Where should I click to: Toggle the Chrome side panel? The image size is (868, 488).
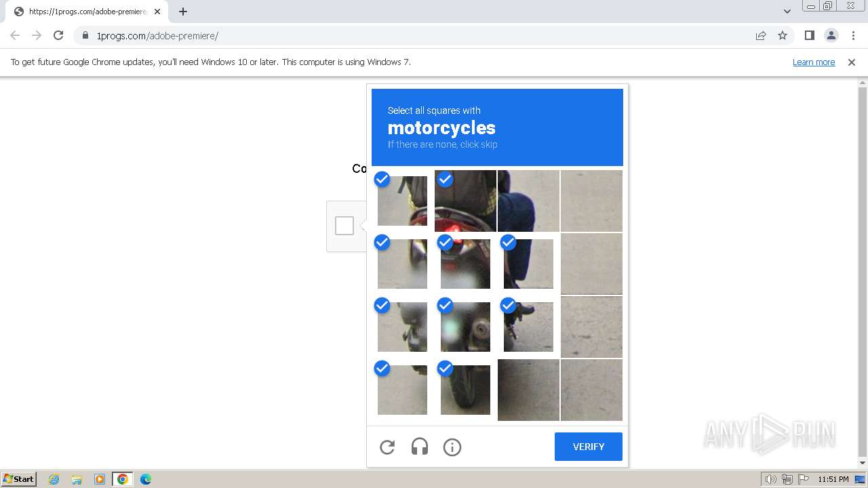[x=809, y=35]
